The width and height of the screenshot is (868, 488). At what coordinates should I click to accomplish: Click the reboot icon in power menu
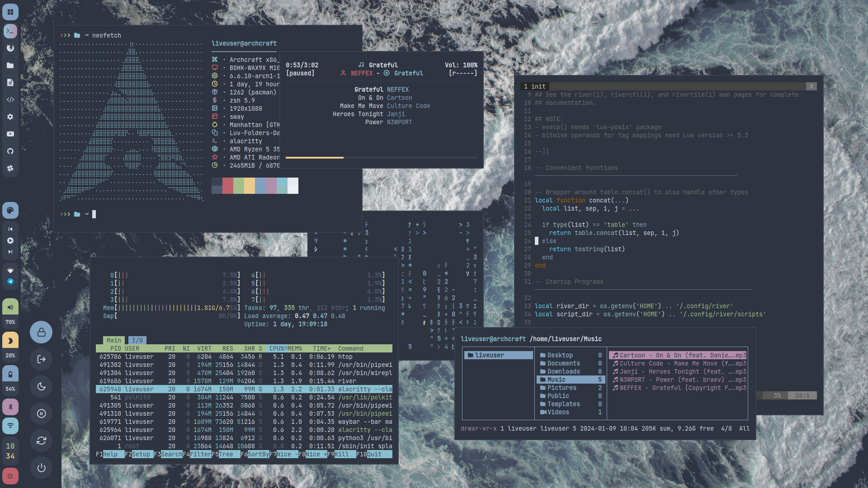click(x=41, y=441)
